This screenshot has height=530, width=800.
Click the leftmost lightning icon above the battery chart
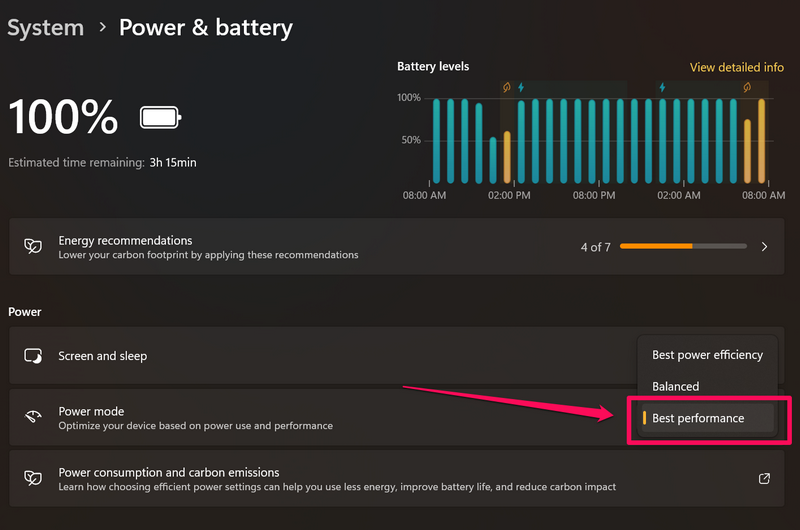tap(520, 88)
